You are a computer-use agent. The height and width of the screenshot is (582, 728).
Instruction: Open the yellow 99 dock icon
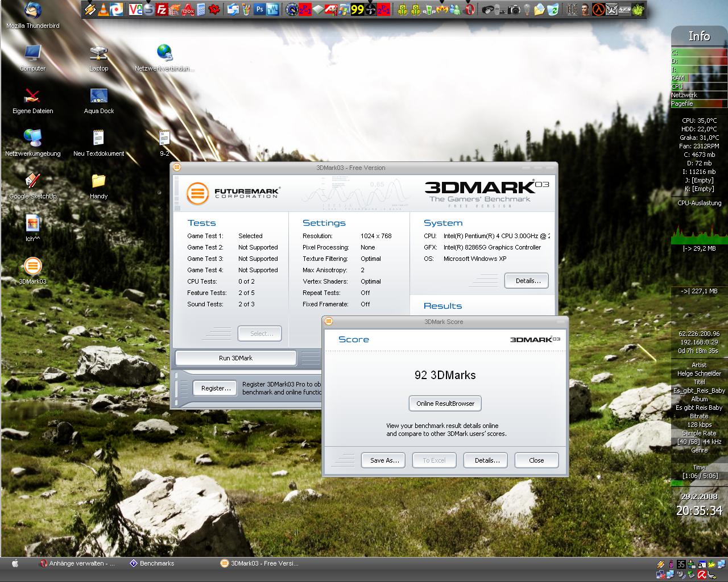coord(357,9)
